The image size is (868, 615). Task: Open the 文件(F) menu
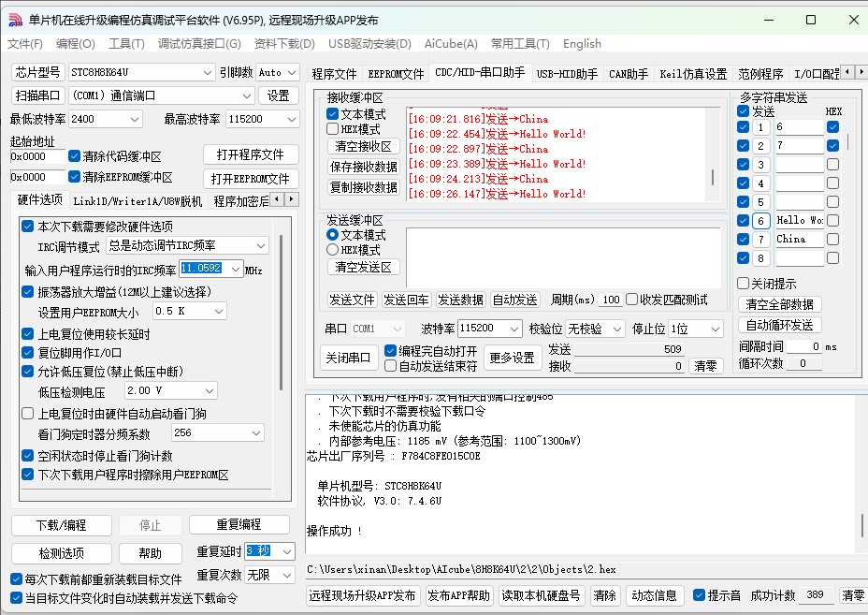coord(25,44)
